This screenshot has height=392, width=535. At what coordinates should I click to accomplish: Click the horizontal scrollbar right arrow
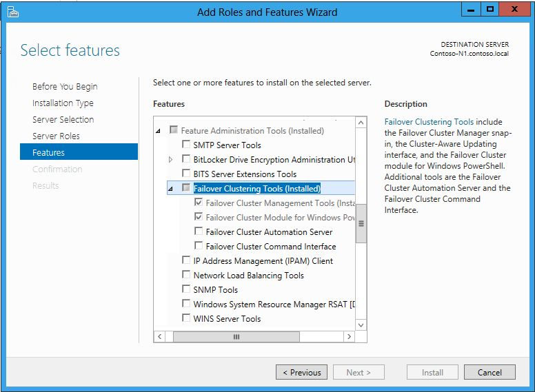(x=349, y=336)
